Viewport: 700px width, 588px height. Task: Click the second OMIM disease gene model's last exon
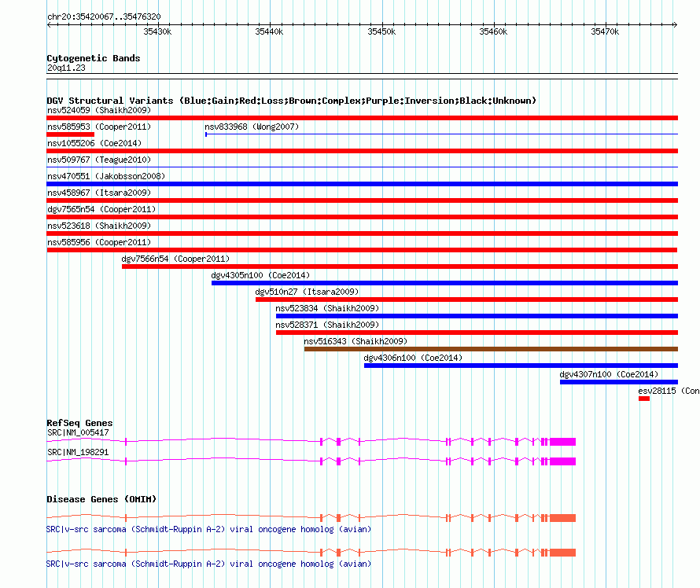coord(562,553)
